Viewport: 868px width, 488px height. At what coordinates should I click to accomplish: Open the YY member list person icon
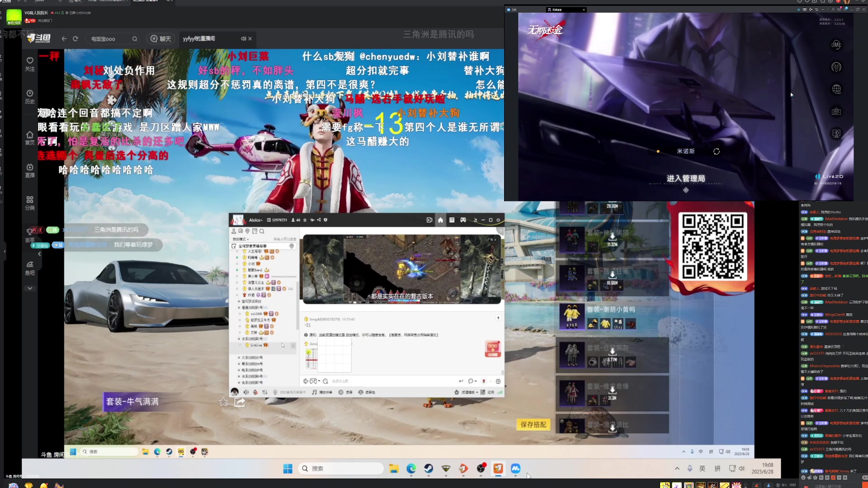pyautogui.click(x=234, y=231)
